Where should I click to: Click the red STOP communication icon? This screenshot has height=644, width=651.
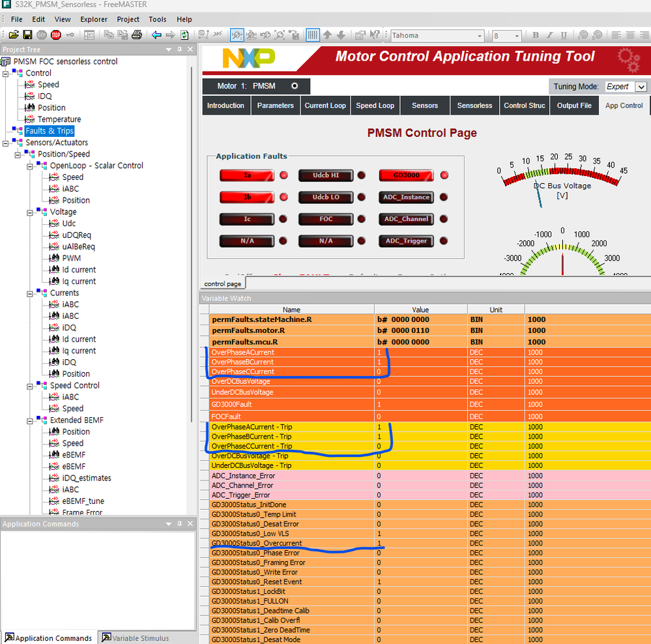(55, 35)
